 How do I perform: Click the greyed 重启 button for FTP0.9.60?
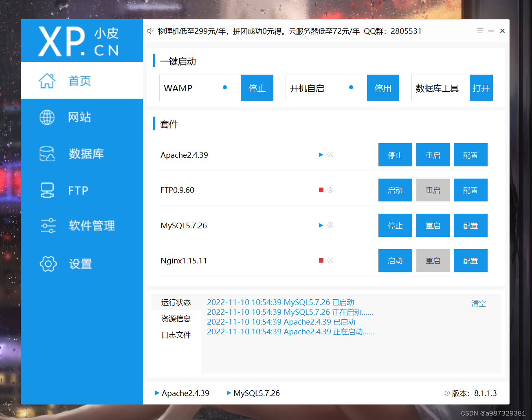[x=433, y=190]
